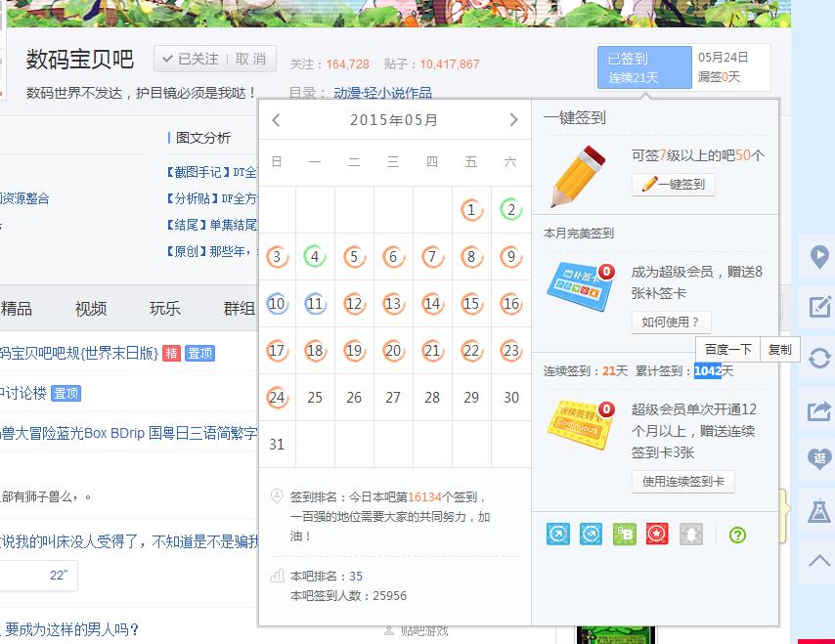835x644 pixels.
Task: Open the 动漫·轻小说作品 directory link
Action: coord(382,93)
